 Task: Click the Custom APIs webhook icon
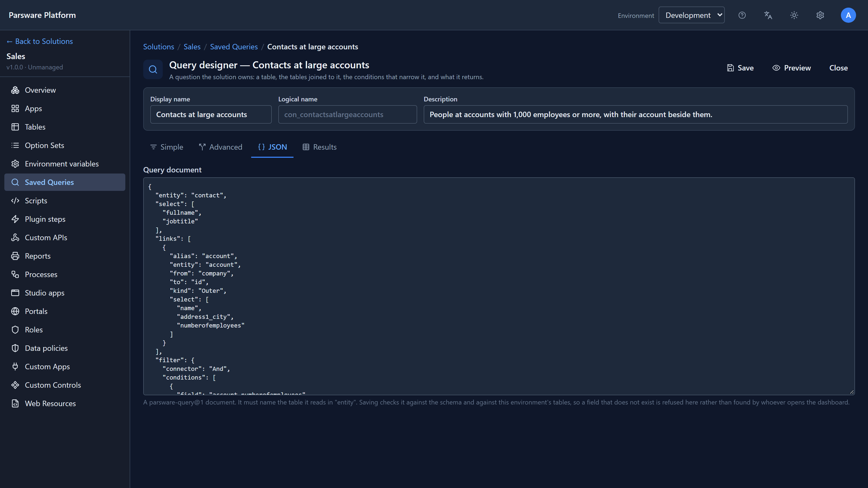pyautogui.click(x=15, y=237)
